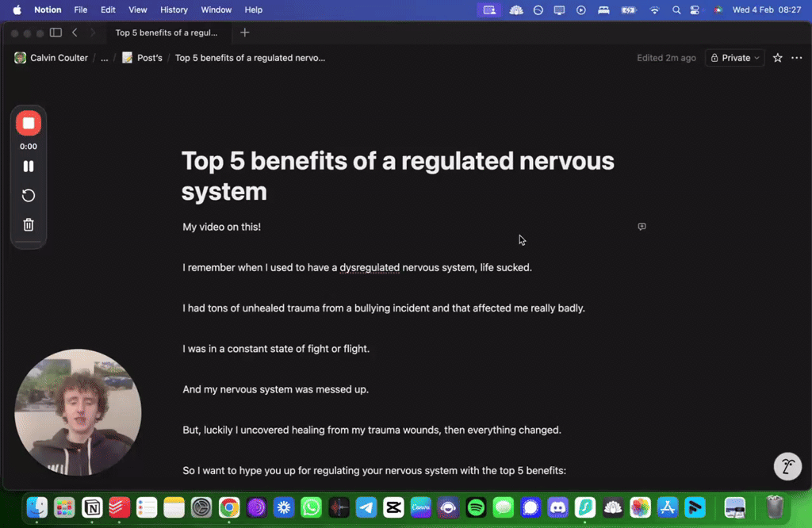Select the 'Top 5 benefits' tab
The width and height of the screenshot is (812, 528).
pyautogui.click(x=168, y=33)
